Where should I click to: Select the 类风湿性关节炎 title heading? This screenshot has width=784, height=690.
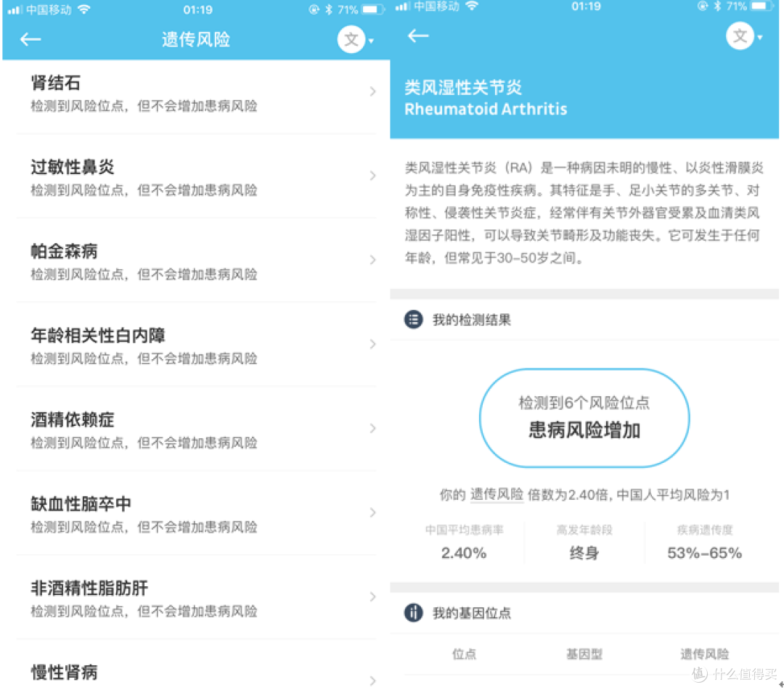pyautogui.click(x=463, y=88)
